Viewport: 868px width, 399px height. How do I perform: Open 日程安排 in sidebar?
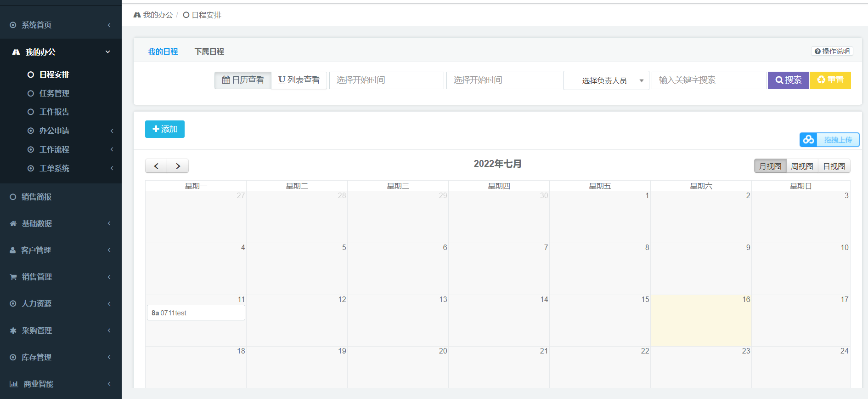54,74
